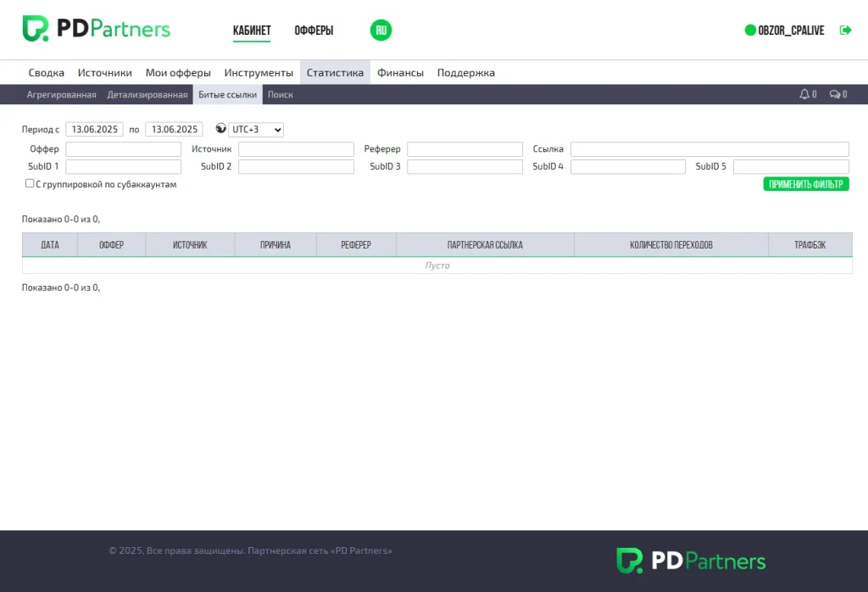Click the footer copyright text
Viewport: 868px width, 592px height.
[250, 550]
